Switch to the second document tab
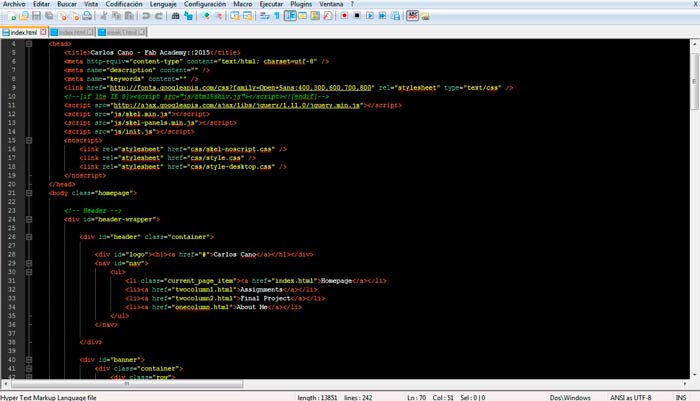The width and height of the screenshot is (700, 401). (72, 32)
